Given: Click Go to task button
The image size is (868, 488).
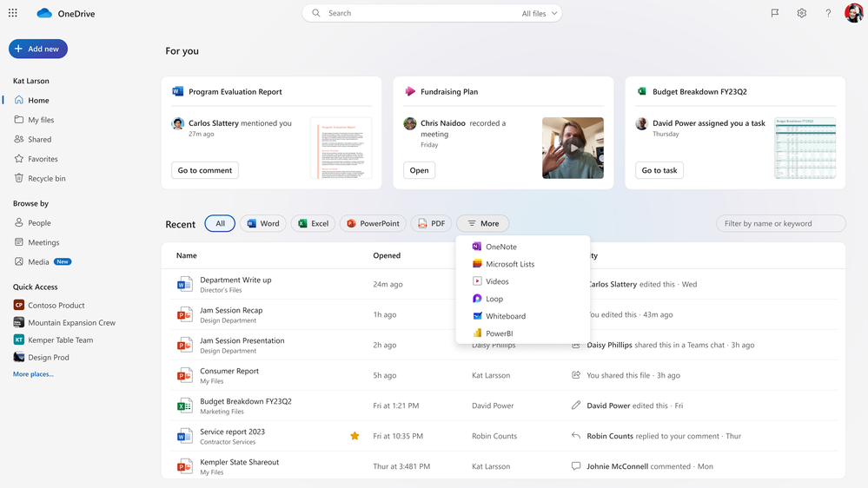Looking at the screenshot, I should (659, 170).
